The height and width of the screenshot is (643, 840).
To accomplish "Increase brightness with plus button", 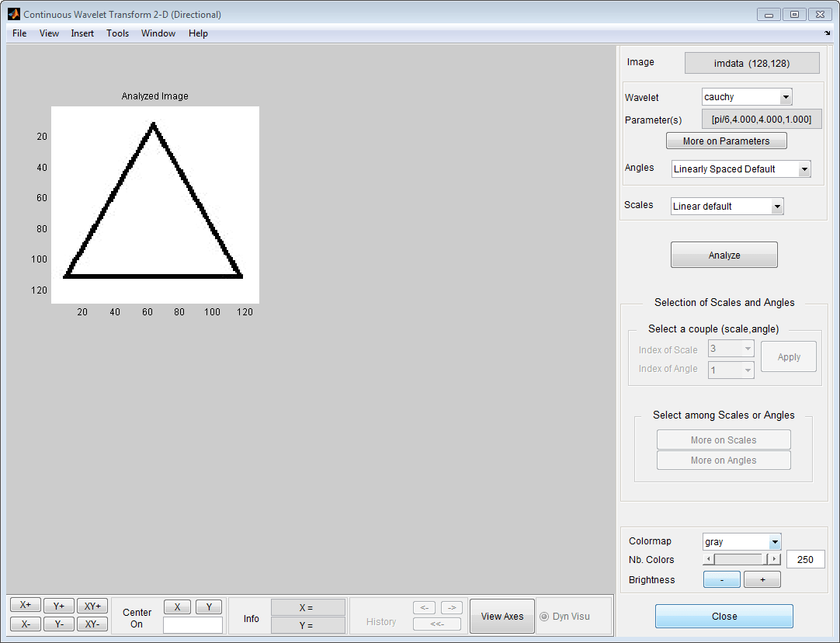I will tap(762, 579).
